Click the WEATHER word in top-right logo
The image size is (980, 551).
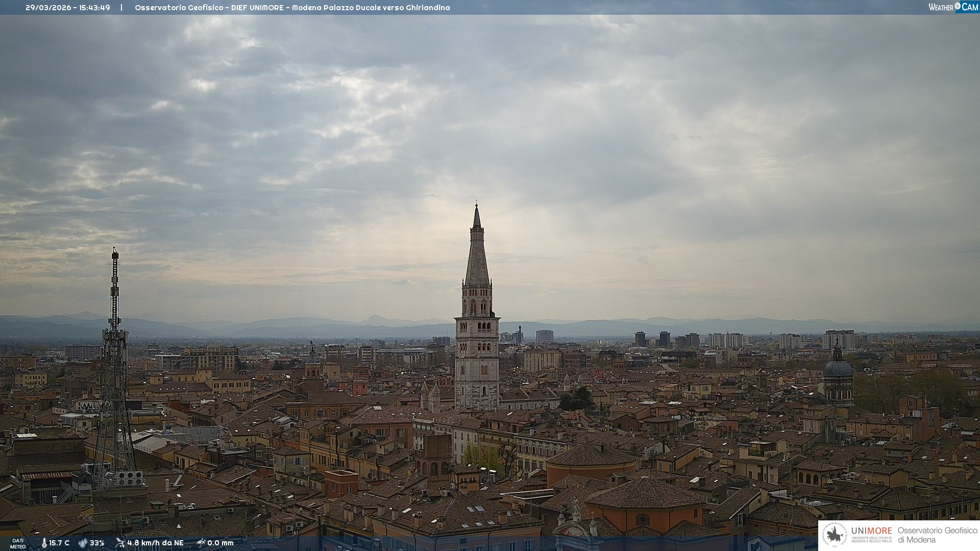(x=941, y=7)
